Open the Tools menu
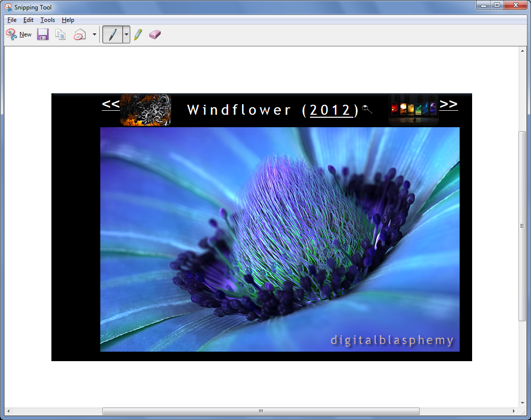 (x=47, y=20)
